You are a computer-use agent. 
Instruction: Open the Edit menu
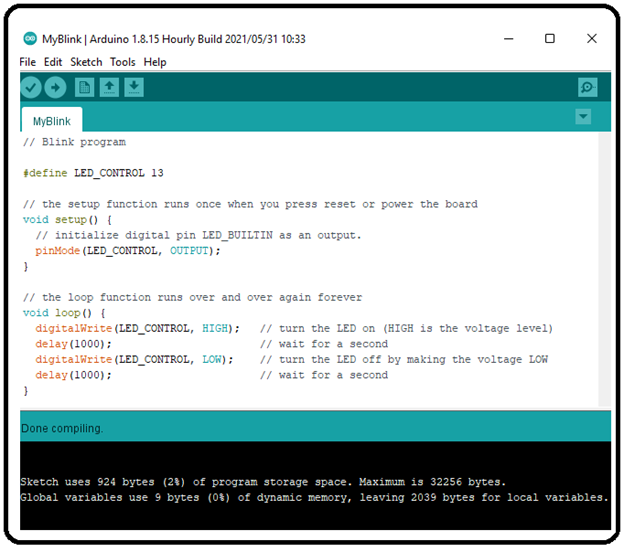(x=53, y=62)
